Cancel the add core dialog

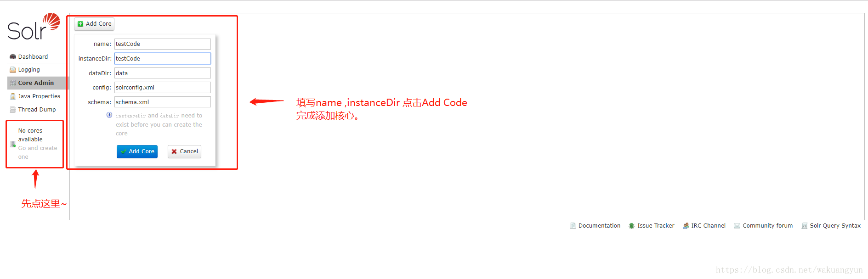[184, 151]
